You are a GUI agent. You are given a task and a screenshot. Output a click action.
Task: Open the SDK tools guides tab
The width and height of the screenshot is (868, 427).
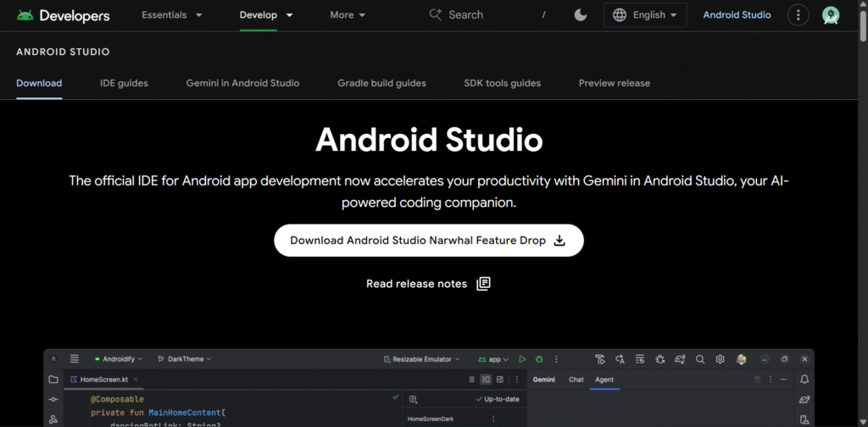(x=502, y=83)
